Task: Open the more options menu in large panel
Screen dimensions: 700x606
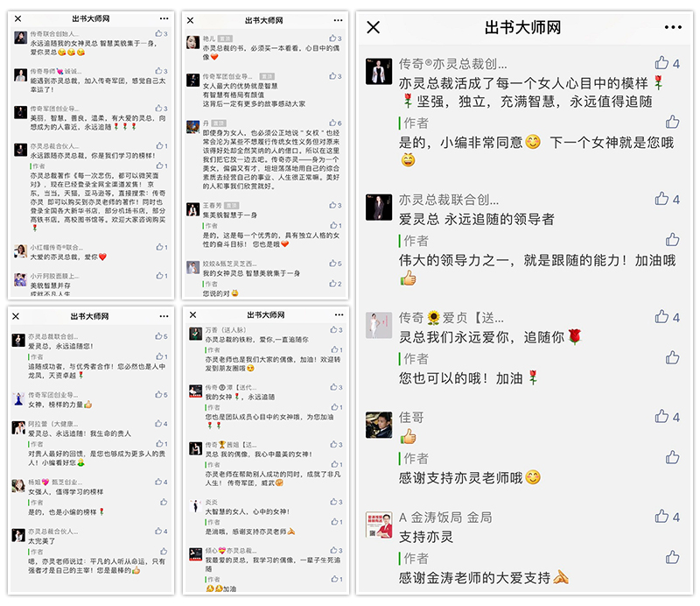Action: coord(673,27)
